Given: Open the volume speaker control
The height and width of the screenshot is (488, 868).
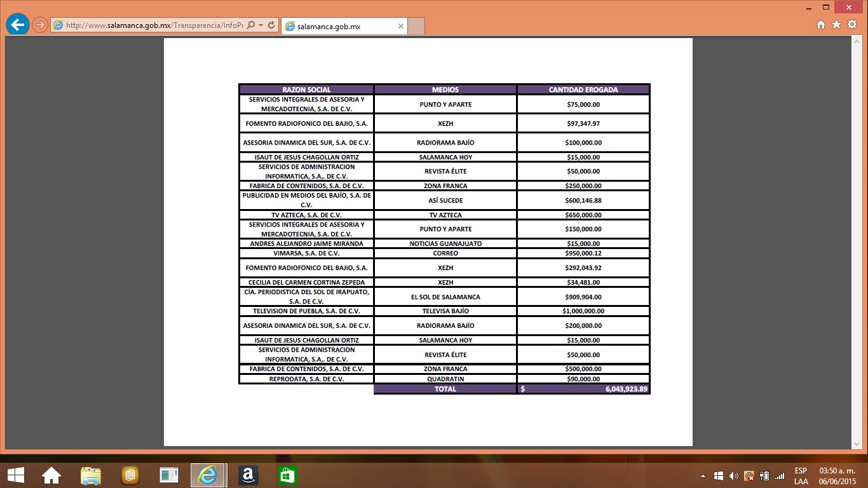Looking at the screenshot, I should click(x=734, y=476).
